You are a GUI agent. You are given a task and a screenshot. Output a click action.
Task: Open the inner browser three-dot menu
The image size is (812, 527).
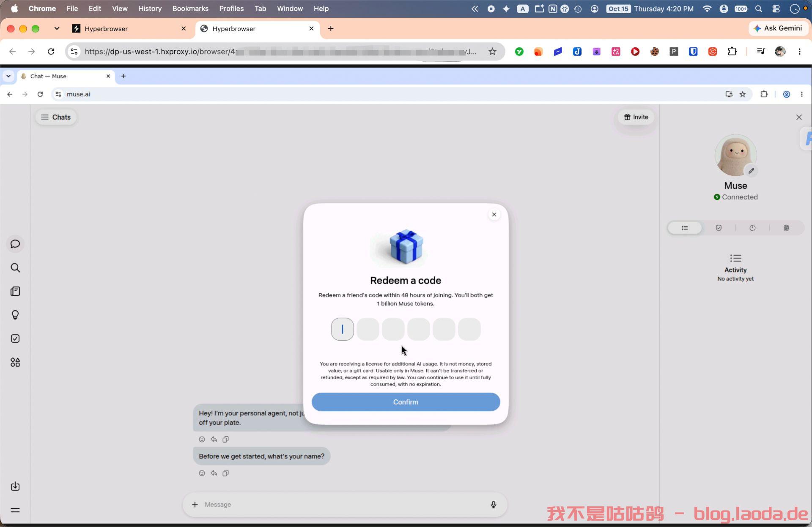click(802, 94)
